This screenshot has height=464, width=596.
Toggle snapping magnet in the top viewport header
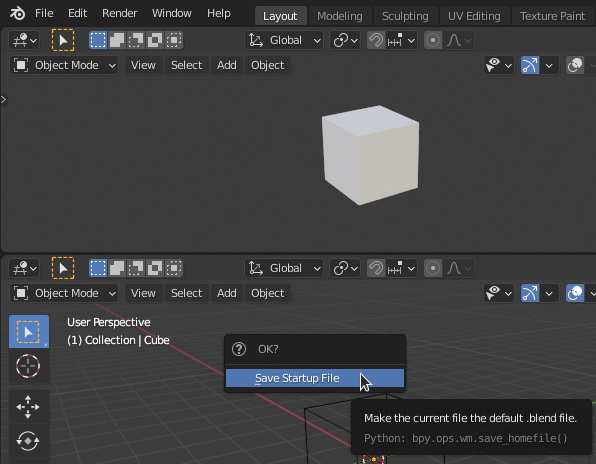click(376, 40)
